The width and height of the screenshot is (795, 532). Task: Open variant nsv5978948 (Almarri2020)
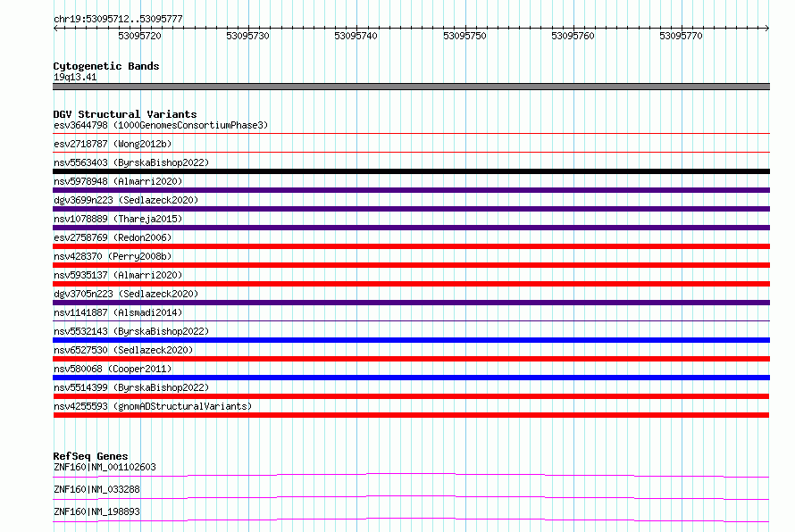118,181
